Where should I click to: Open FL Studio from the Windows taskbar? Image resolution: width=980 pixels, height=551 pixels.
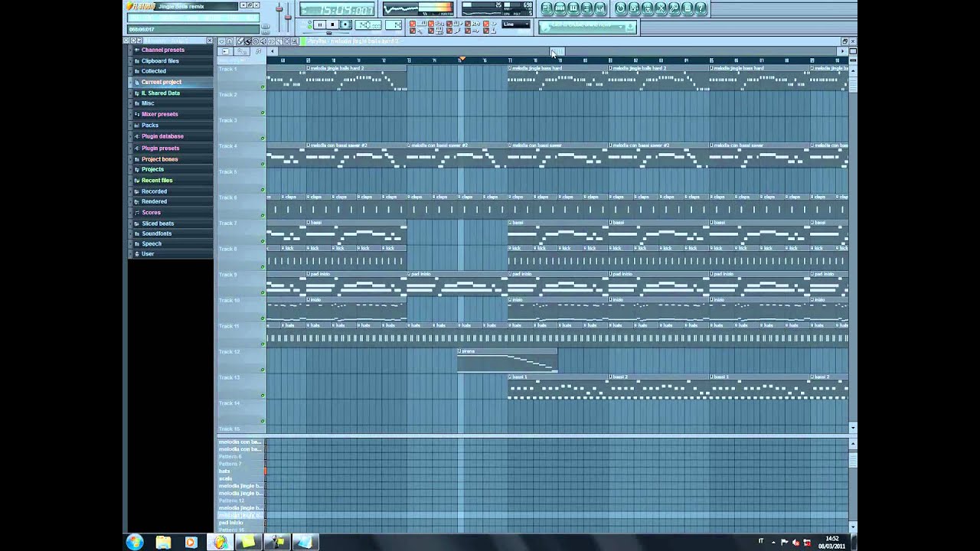click(220, 542)
